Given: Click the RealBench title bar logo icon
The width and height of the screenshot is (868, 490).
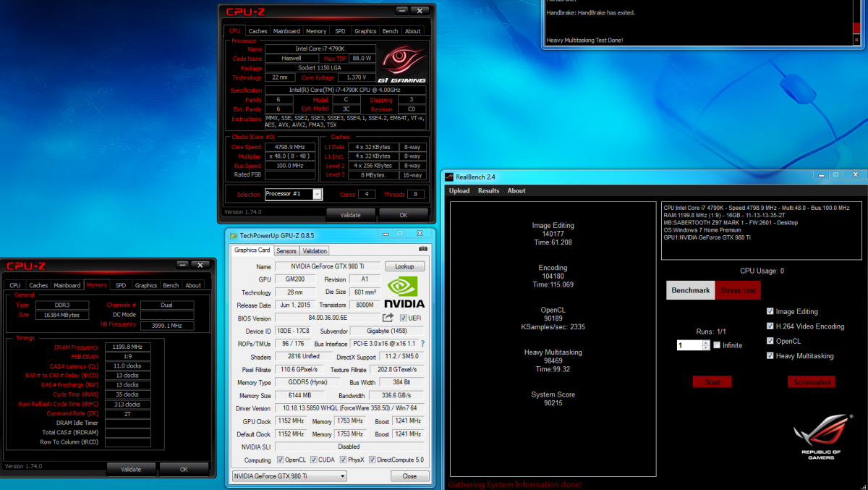Looking at the screenshot, I should 449,176.
